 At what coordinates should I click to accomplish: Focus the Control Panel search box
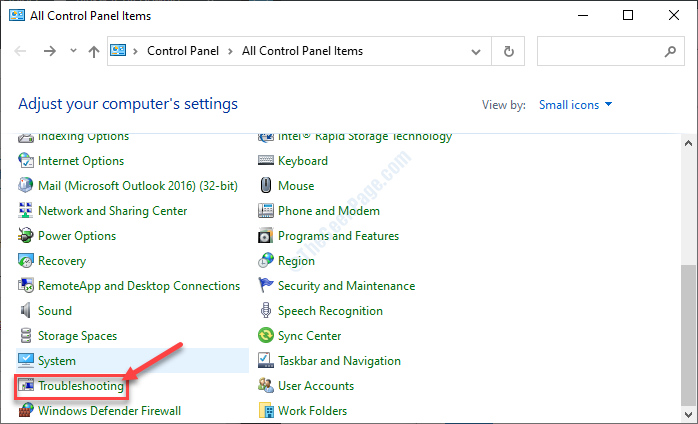[610, 52]
